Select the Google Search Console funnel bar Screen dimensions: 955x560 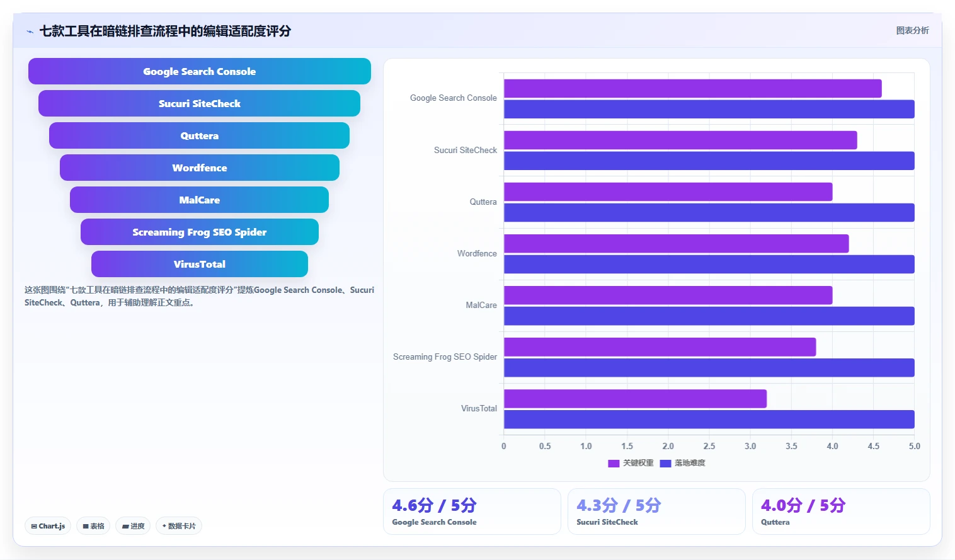click(x=200, y=71)
